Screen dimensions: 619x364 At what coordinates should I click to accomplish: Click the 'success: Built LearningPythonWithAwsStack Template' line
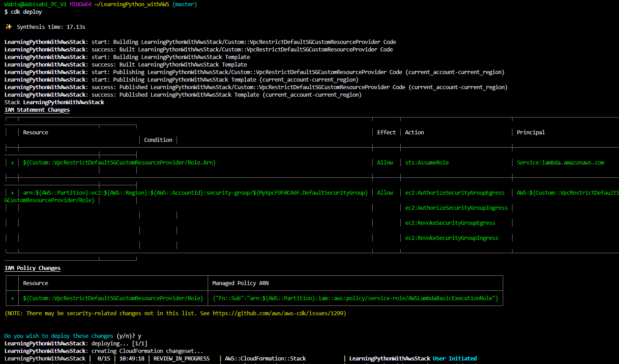pos(126,65)
